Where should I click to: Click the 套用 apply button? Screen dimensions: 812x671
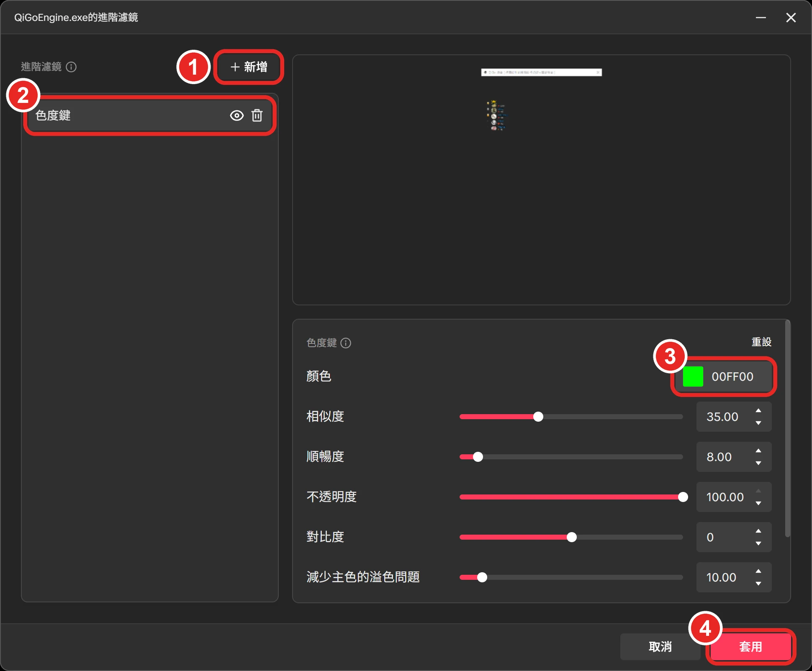[750, 647]
